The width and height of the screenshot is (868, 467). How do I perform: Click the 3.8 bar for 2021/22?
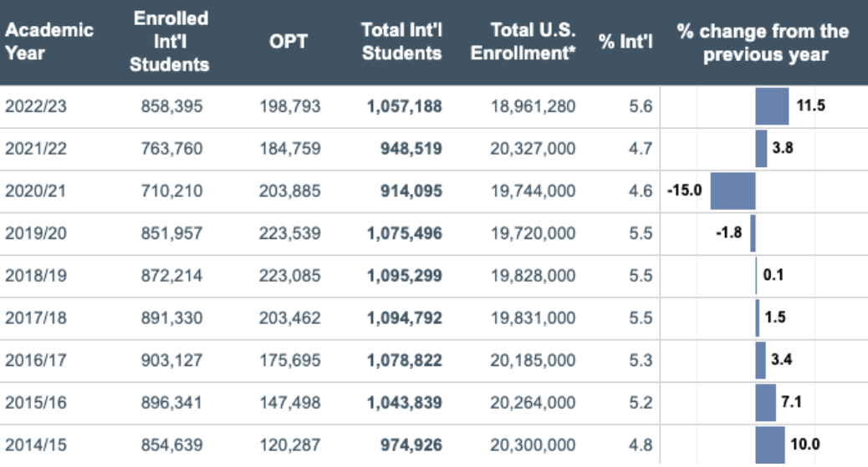tap(761, 149)
